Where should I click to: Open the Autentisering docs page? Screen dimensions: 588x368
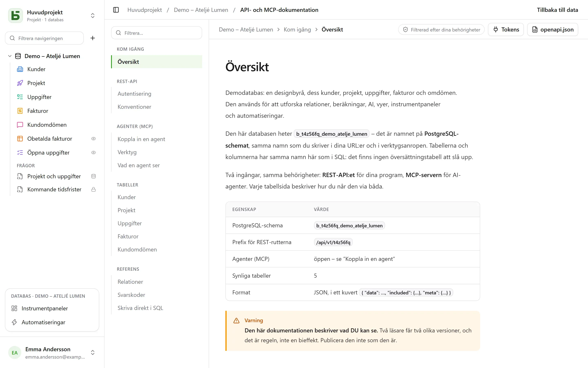click(x=134, y=94)
